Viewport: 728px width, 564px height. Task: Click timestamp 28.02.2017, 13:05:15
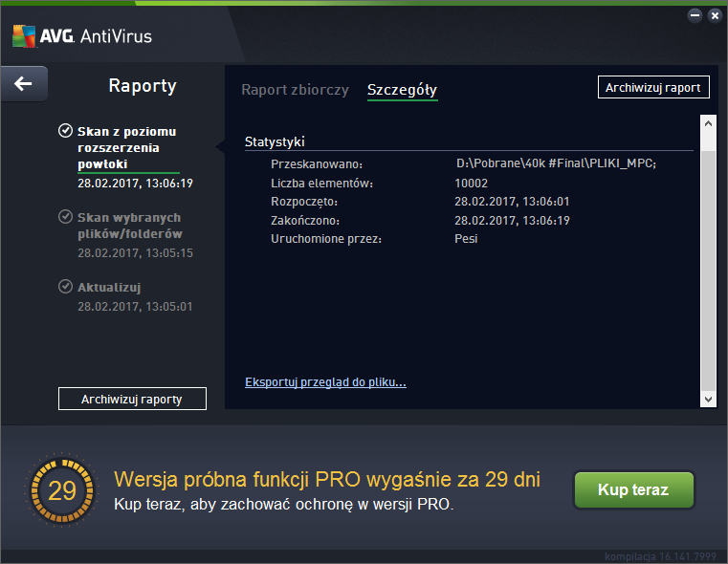click(x=135, y=252)
